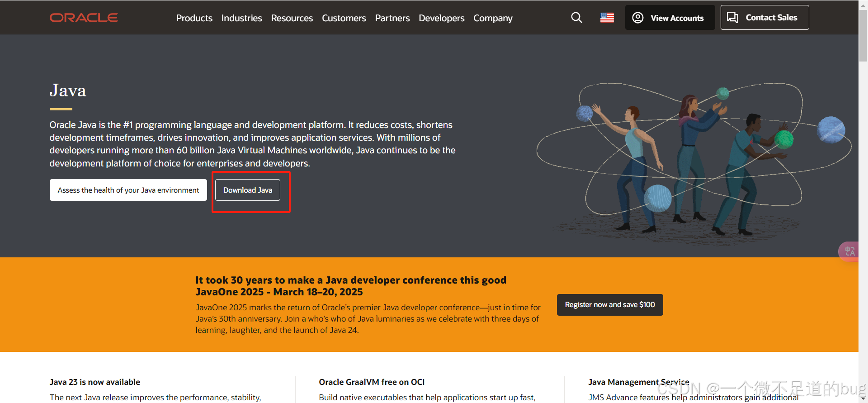Click Assess the health of your Java environment
The width and height of the screenshot is (868, 403).
pos(128,190)
